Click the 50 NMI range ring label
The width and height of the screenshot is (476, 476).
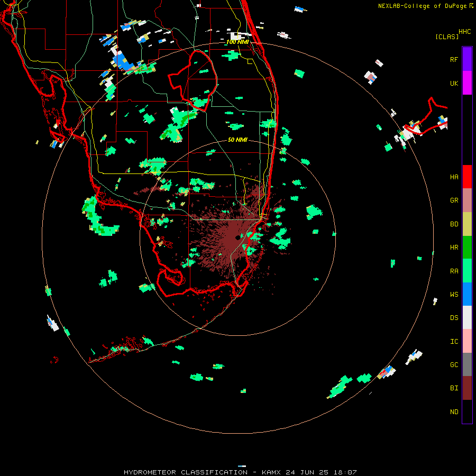click(237, 140)
